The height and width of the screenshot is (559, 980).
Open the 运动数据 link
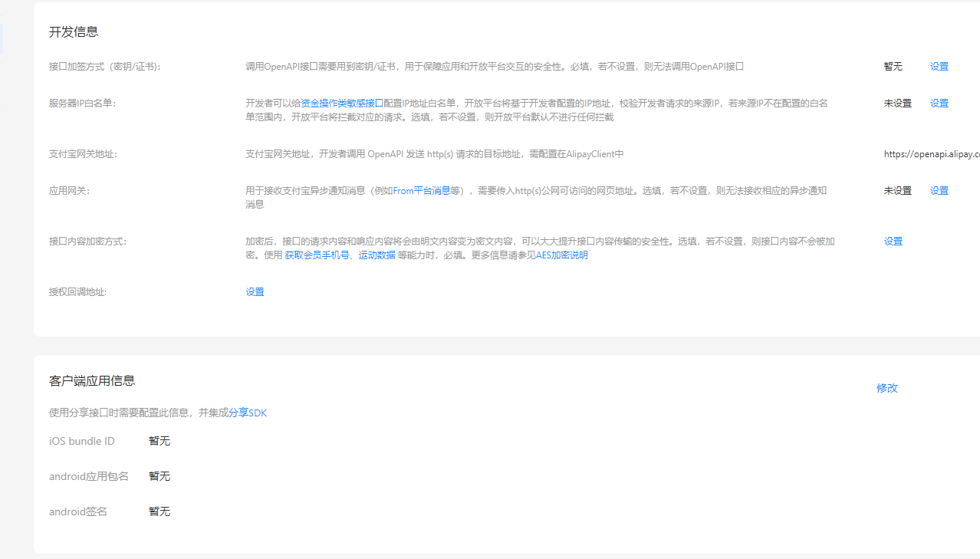(377, 255)
